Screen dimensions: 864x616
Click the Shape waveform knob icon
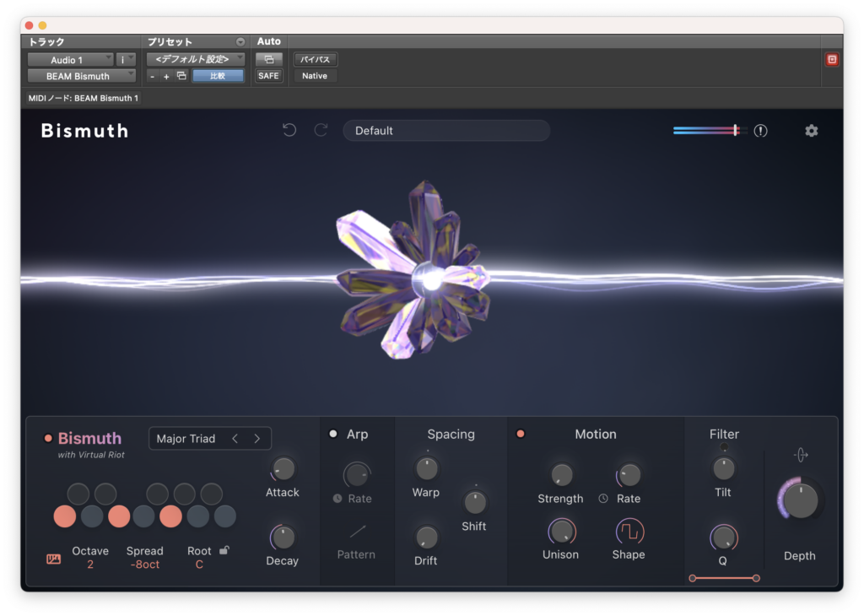click(x=629, y=532)
